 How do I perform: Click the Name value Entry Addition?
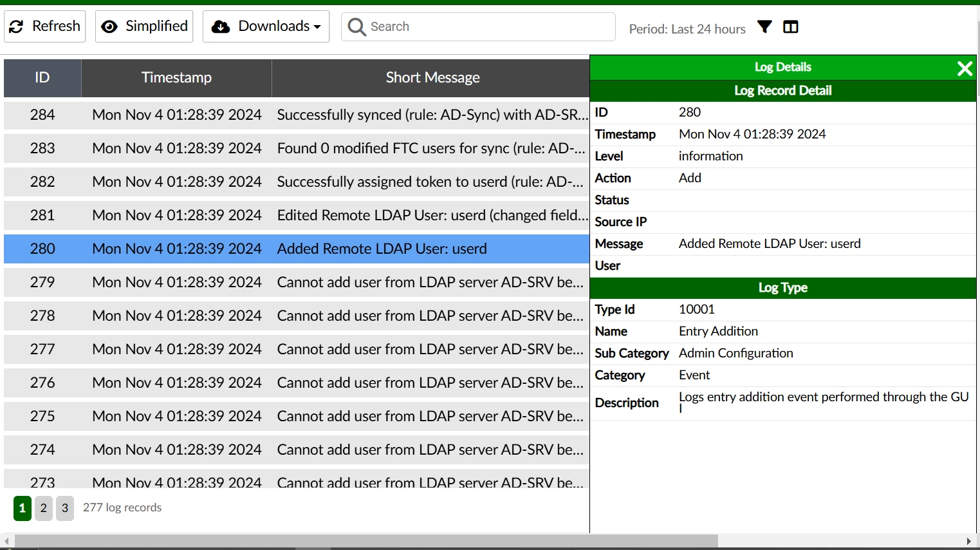pos(718,331)
